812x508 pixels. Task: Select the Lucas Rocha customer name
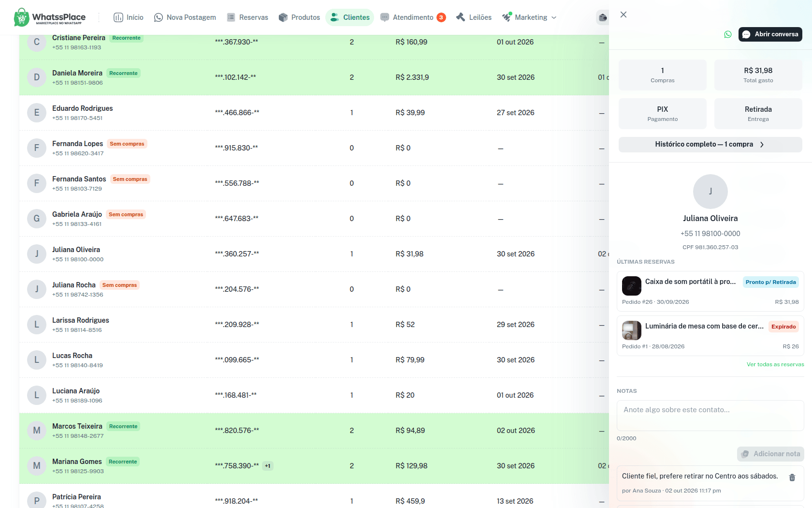pyautogui.click(x=72, y=356)
